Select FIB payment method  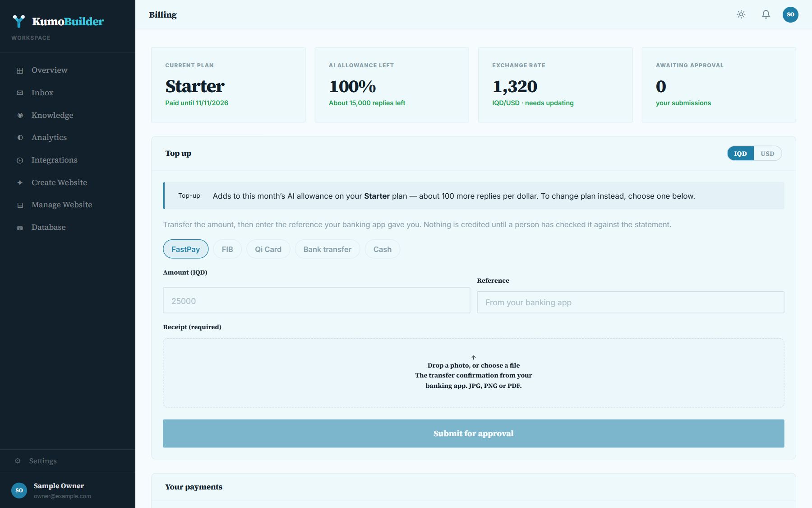pyautogui.click(x=227, y=249)
